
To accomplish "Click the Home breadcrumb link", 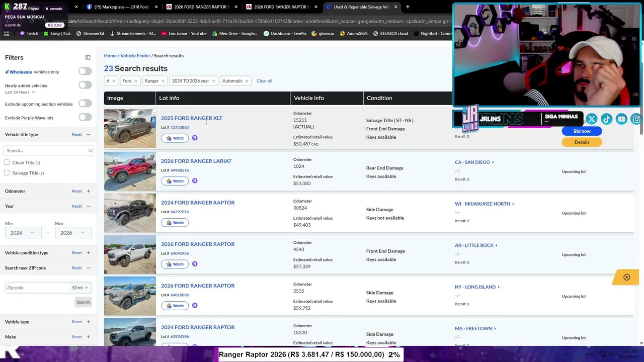I will (x=110, y=56).
